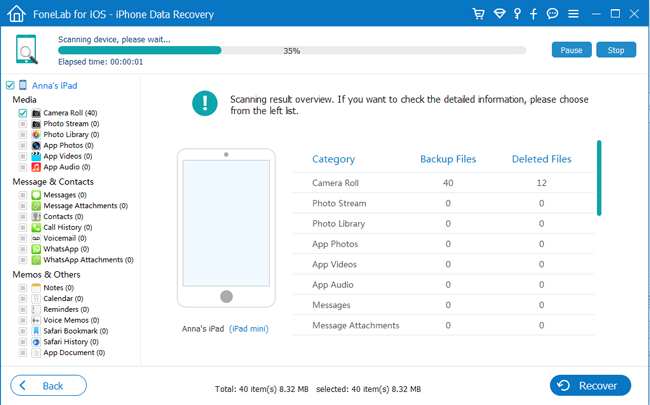Image resolution: width=650 pixels, height=405 pixels.
Task: Select Camera Roll (40) in sidebar
Action: [x=70, y=113]
